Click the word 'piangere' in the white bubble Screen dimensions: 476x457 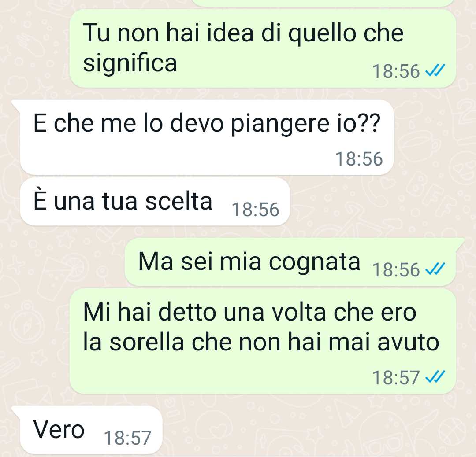[x=280, y=124]
